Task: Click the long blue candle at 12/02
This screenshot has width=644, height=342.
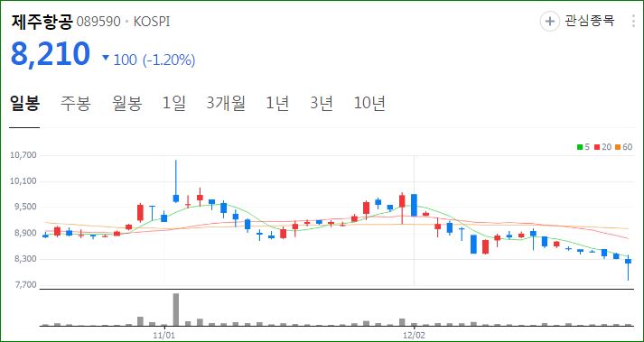Action: [414, 205]
